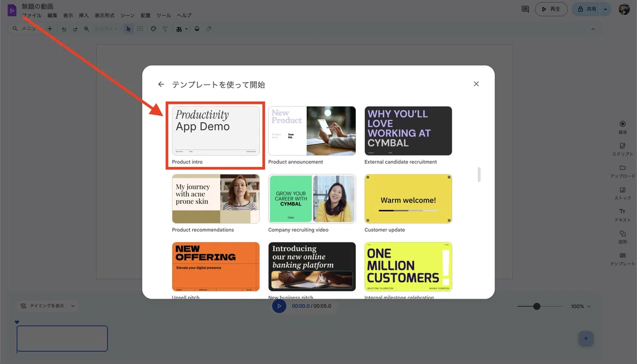Click the redo arrow icon

click(75, 29)
